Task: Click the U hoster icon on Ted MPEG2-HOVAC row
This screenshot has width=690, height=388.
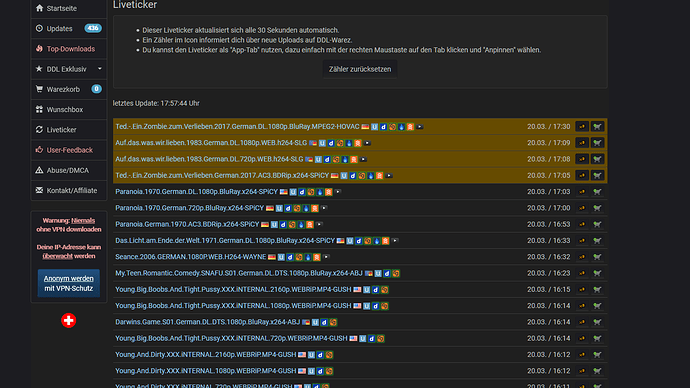Action: tap(374, 127)
